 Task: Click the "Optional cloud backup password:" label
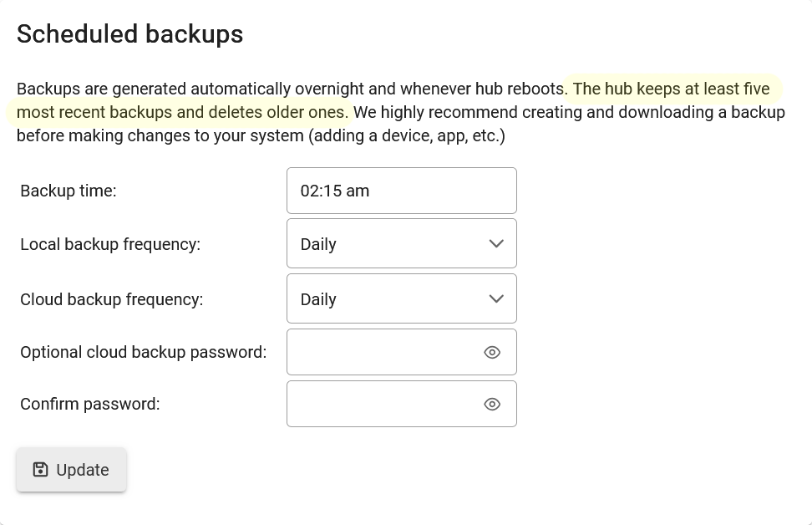[x=144, y=352]
